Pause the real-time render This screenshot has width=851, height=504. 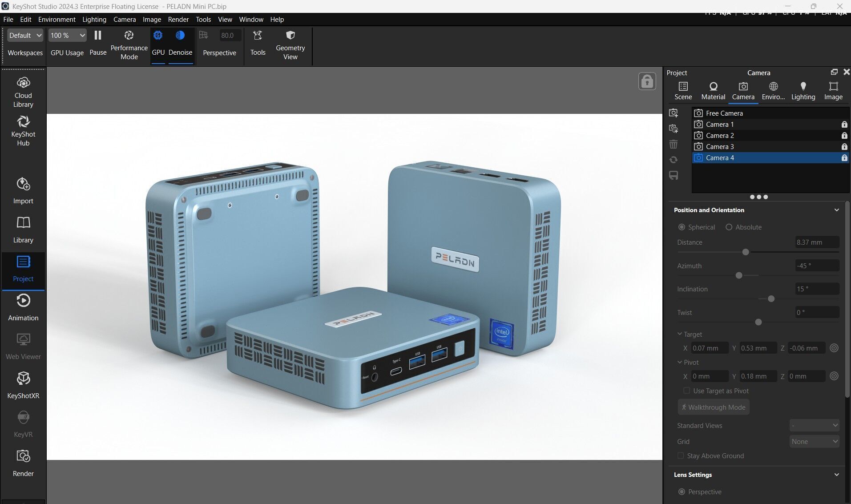(98, 43)
